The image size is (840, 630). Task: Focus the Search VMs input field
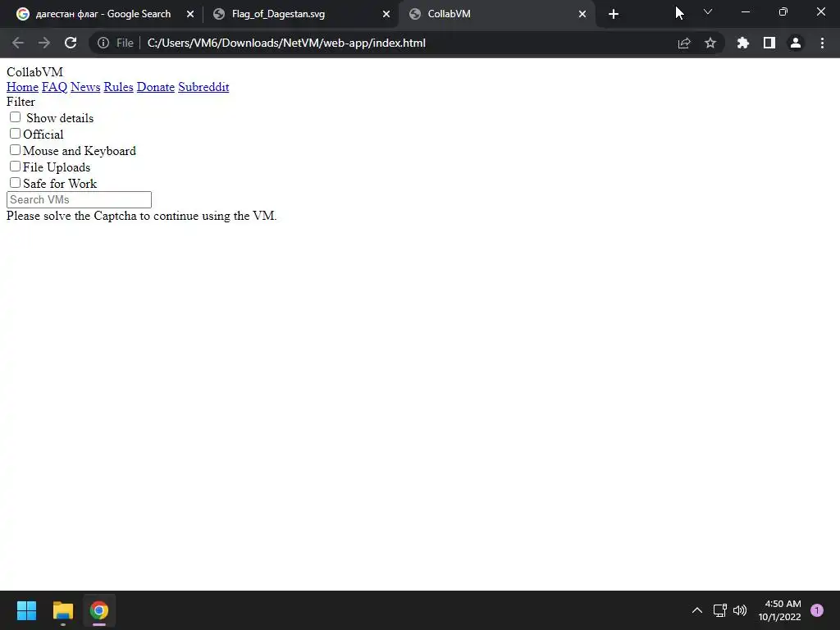click(79, 199)
